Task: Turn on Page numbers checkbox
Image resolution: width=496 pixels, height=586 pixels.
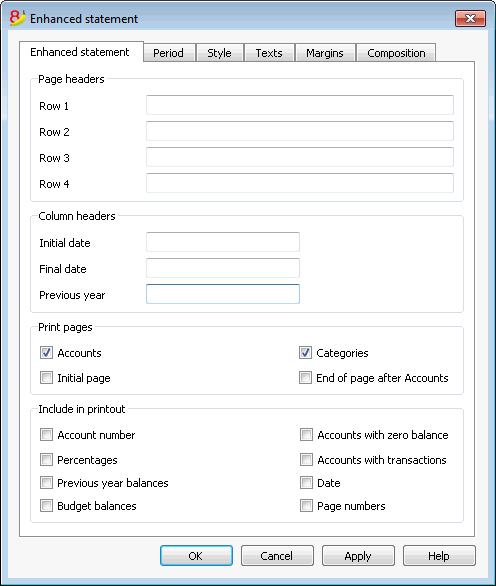Action: tap(306, 506)
